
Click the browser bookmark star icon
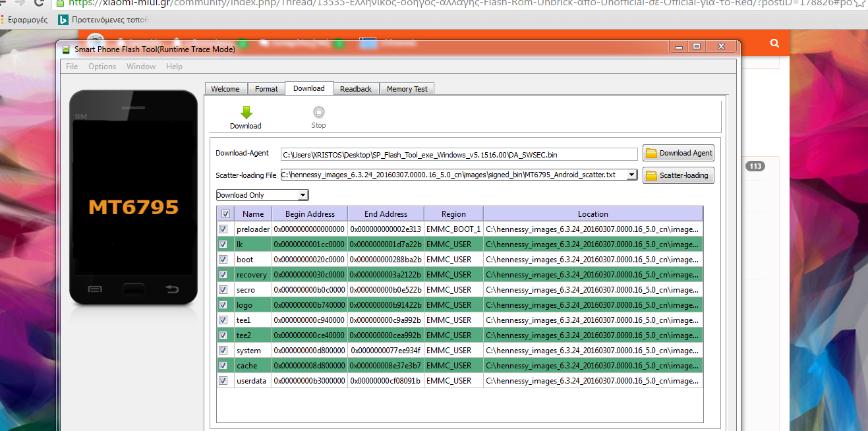[x=859, y=3]
